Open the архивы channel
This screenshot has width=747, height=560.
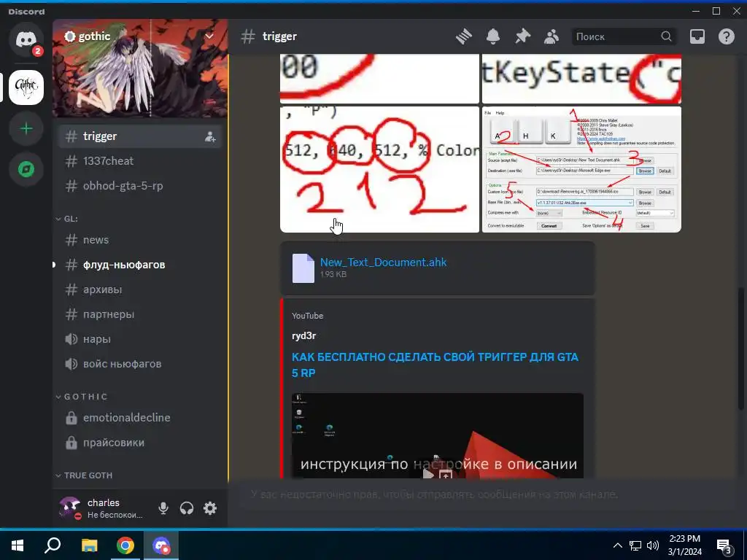point(140,289)
